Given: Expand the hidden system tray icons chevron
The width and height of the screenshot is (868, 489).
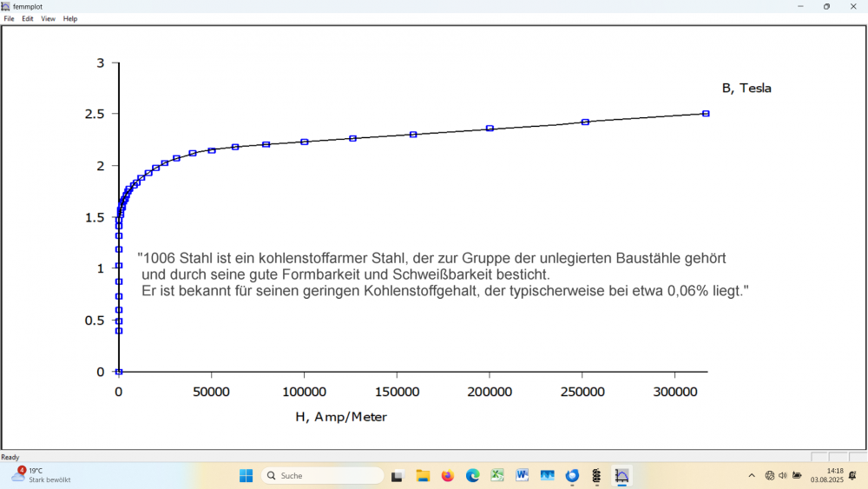Looking at the screenshot, I should (752, 475).
